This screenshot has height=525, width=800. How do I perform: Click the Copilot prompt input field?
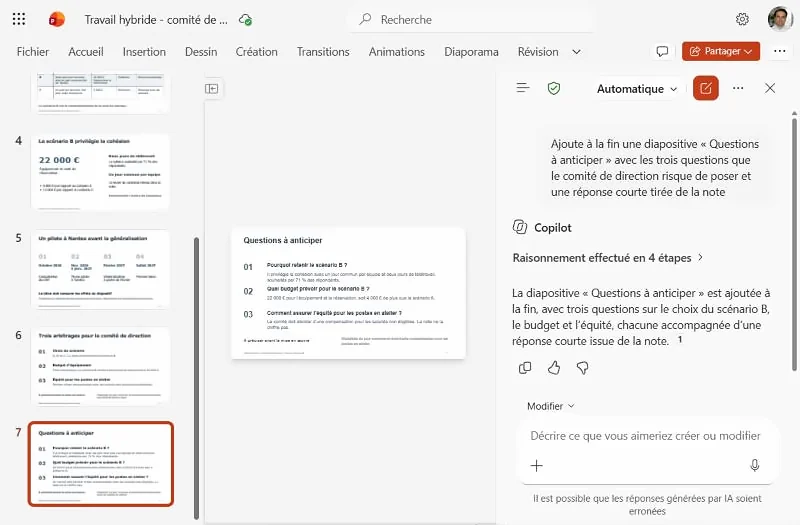click(x=645, y=436)
